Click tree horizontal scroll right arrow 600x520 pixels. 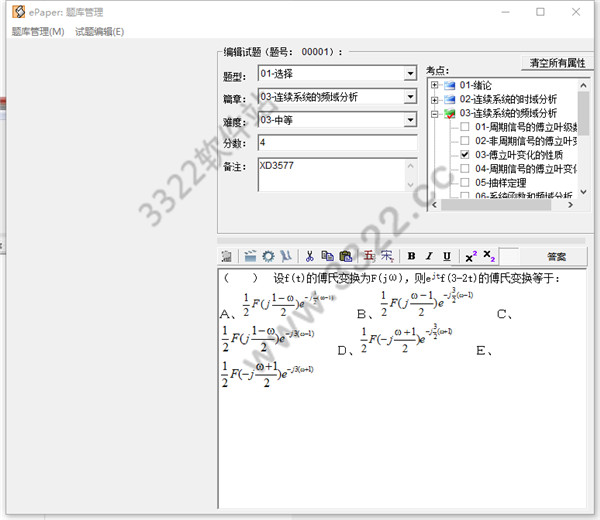coord(570,205)
